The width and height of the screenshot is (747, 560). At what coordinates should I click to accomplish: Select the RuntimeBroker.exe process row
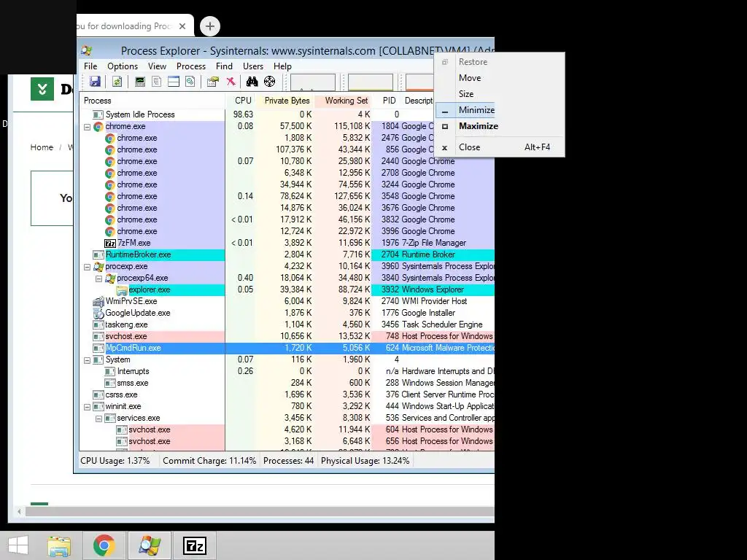pyautogui.click(x=287, y=254)
